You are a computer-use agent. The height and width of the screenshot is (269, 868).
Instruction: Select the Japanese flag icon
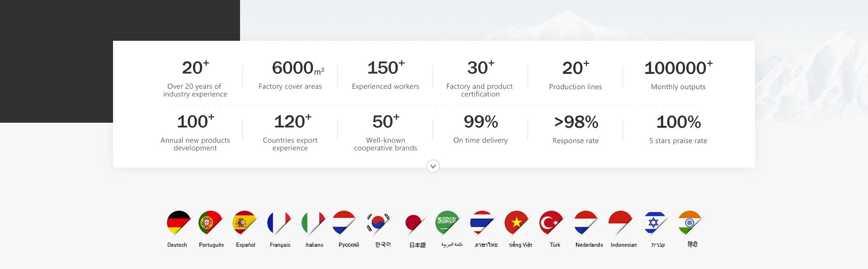click(415, 223)
